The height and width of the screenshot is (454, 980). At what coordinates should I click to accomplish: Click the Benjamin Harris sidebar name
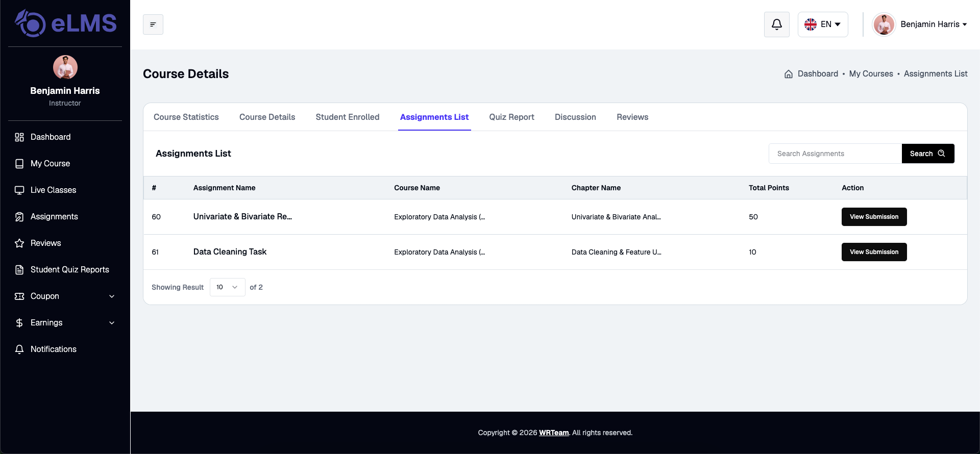(x=65, y=91)
